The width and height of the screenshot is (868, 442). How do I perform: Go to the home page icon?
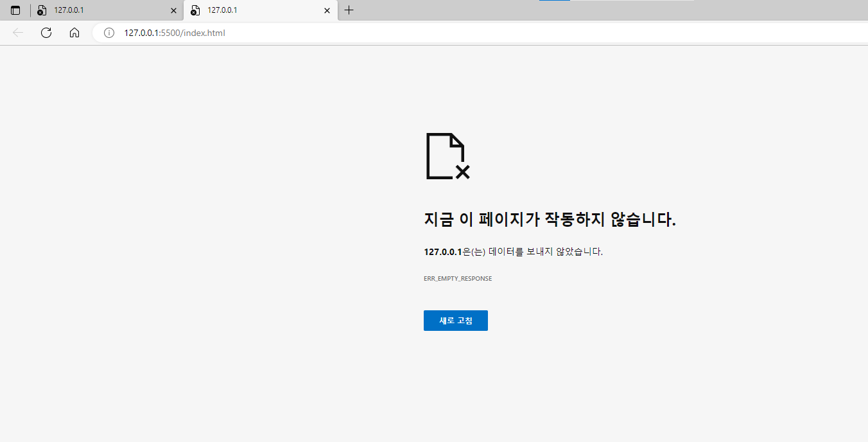pyautogui.click(x=74, y=33)
